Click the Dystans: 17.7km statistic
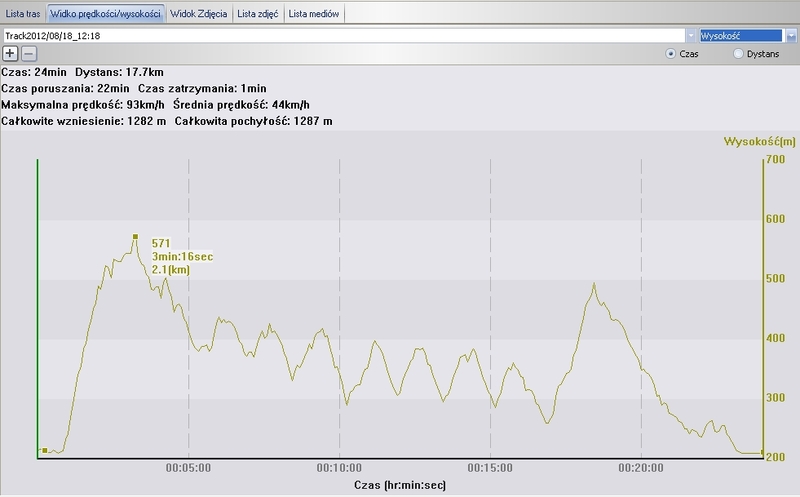Image resolution: width=800 pixels, height=497 pixels. (119, 72)
